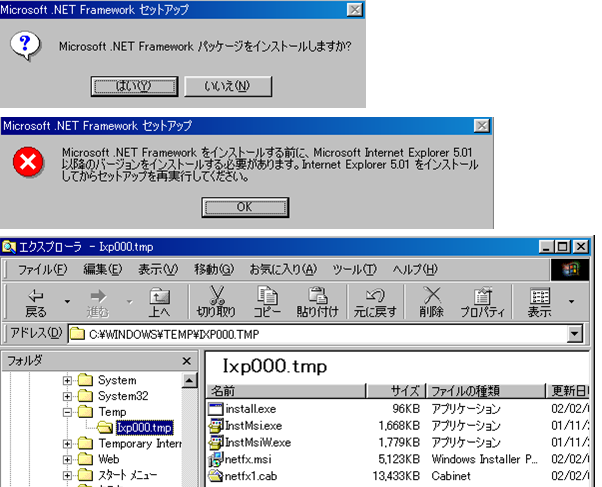Click the 戻る back toolbar icon
602x487 pixels.
(x=35, y=303)
